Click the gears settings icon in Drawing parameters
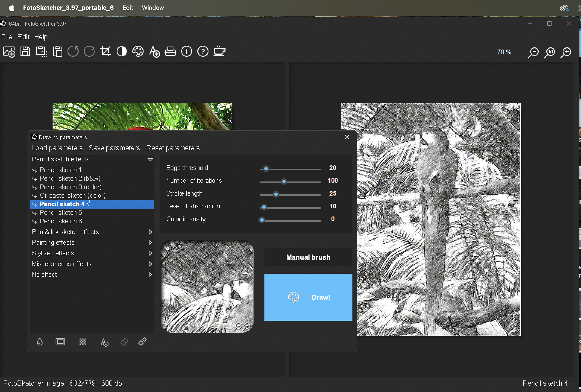Screen dimensions: 581x392 pyautogui.click(x=142, y=342)
